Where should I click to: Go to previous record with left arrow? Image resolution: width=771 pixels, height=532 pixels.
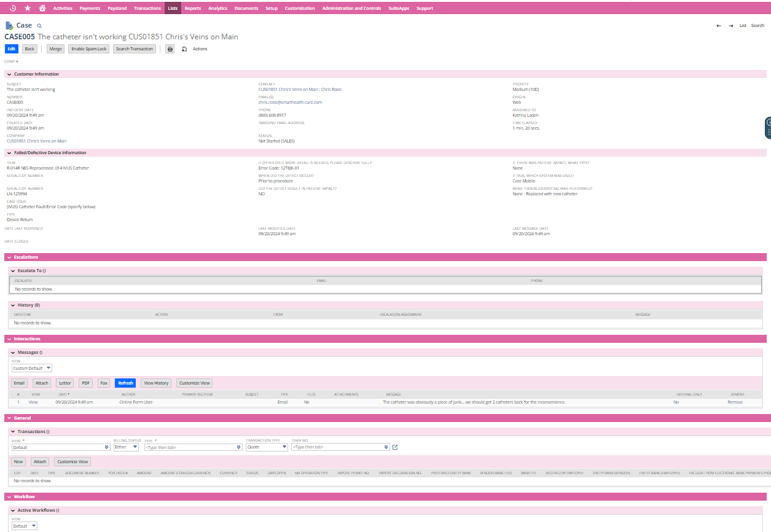pyautogui.click(x=718, y=26)
